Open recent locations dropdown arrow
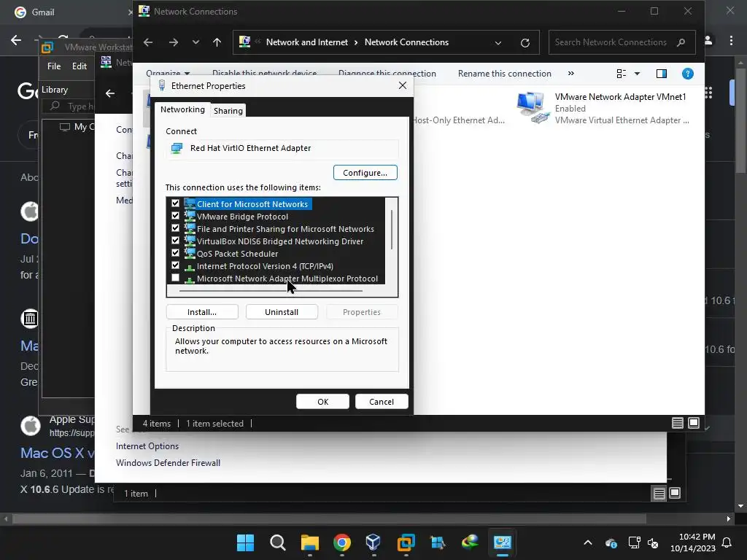Viewport: 747px width, 560px height. pyautogui.click(x=196, y=42)
